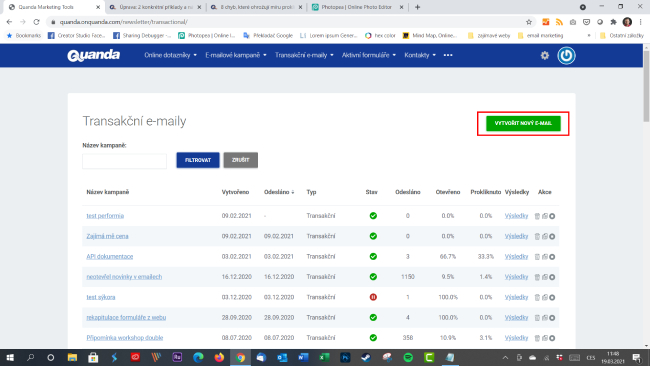Delete the "test performia" campaign via trash icon
The image size is (650, 366).
click(537, 216)
